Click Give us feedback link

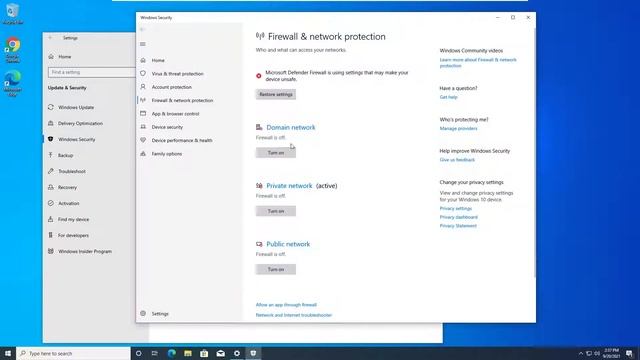pyautogui.click(x=457, y=160)
